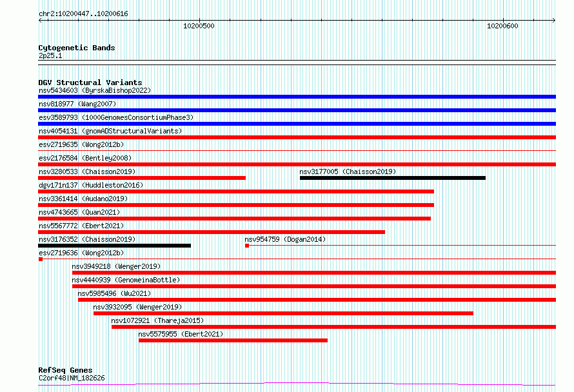574x392 pixels.
Task: Click the chr2:10200447..10200616 region label
Action: 83,14
